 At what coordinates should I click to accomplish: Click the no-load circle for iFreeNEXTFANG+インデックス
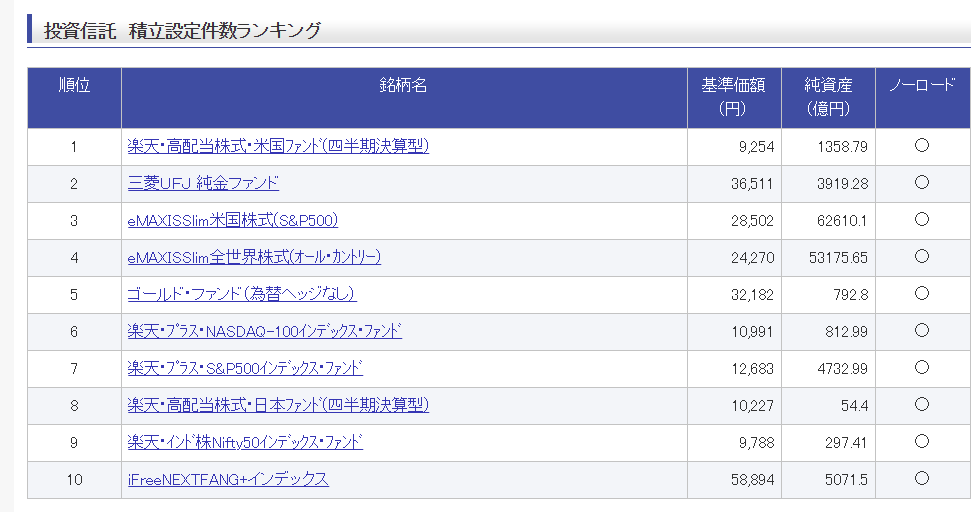[922, 478]
